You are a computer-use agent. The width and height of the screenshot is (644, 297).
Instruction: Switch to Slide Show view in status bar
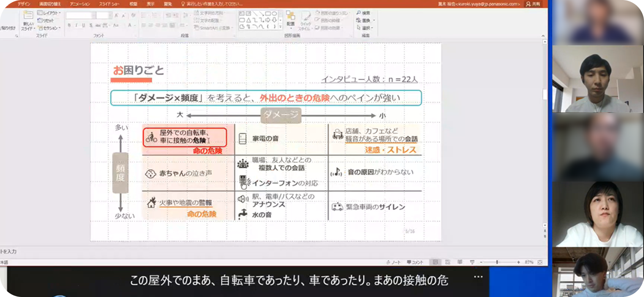coord(472,262)
